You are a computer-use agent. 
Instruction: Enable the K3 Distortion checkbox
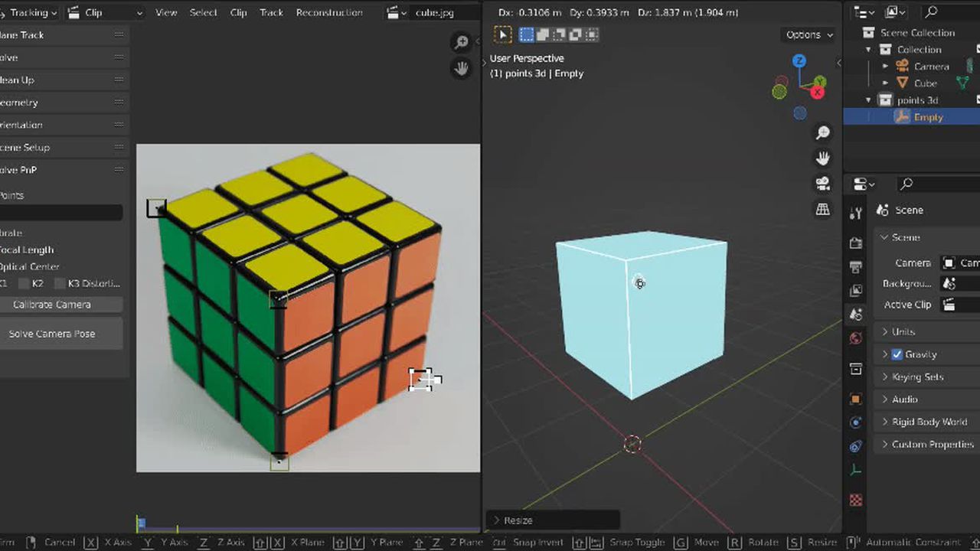pos(60,284)
